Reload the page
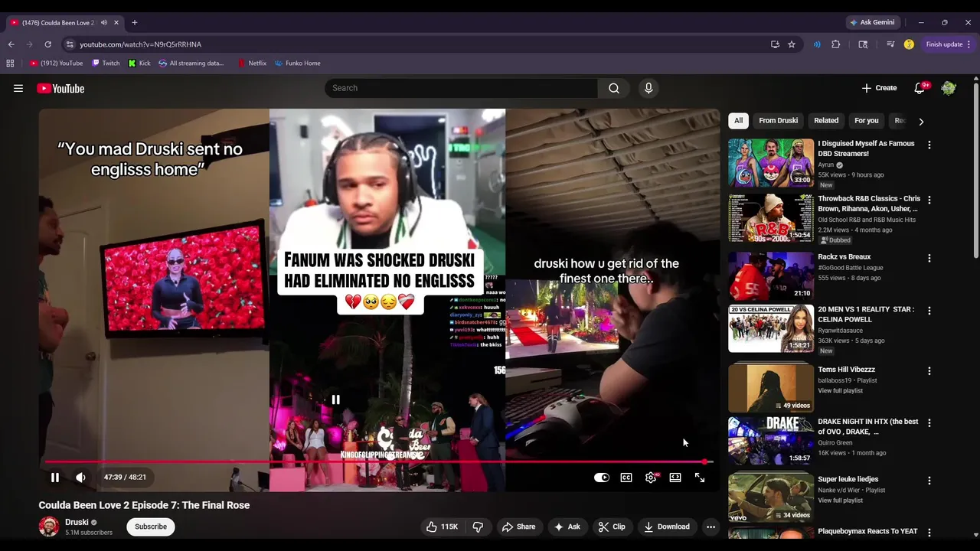The height and width of the screenshot is (551, 980). 47,44
